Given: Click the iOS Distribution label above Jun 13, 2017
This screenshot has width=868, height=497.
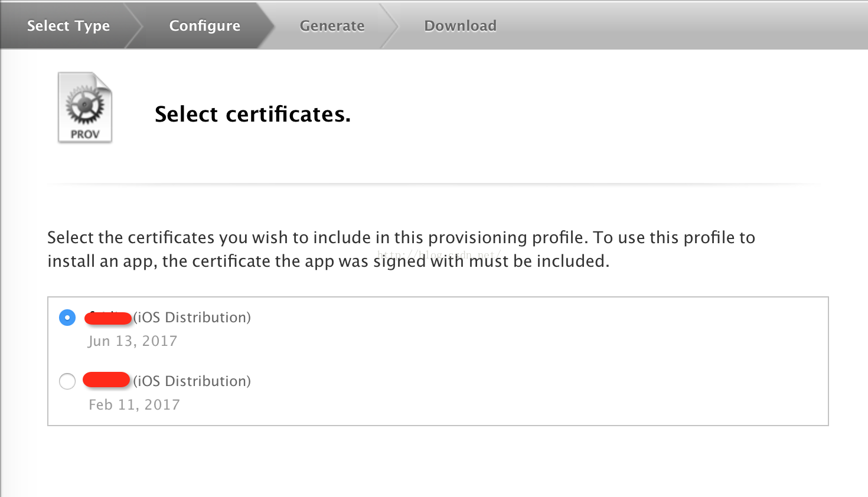Looking at the screenshot, I should pos(192,318).
